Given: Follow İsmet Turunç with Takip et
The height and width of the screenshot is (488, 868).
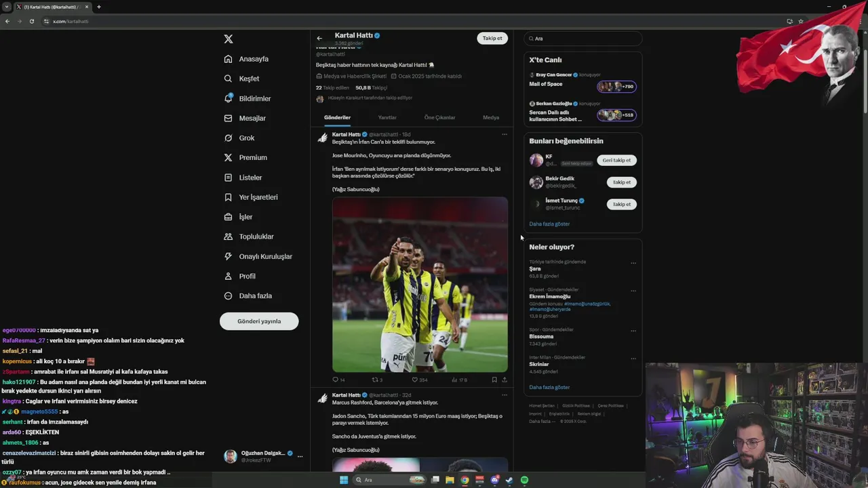Looking at the screenshot, I should coord(622,204).
